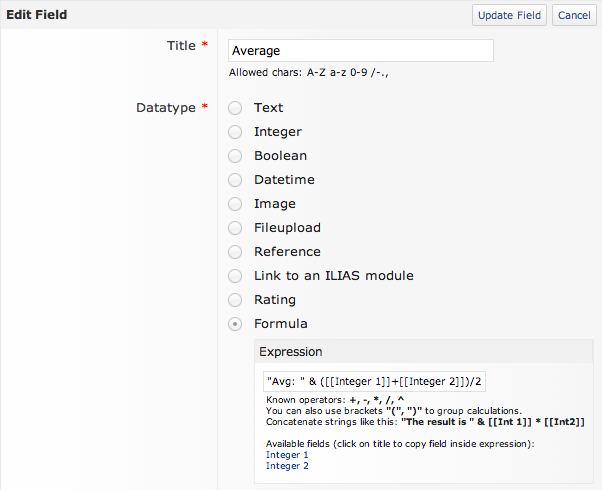The width and height of the screenshot is (602, 490).
Task: Select the Reference datatype option
Action: point(235,252)
